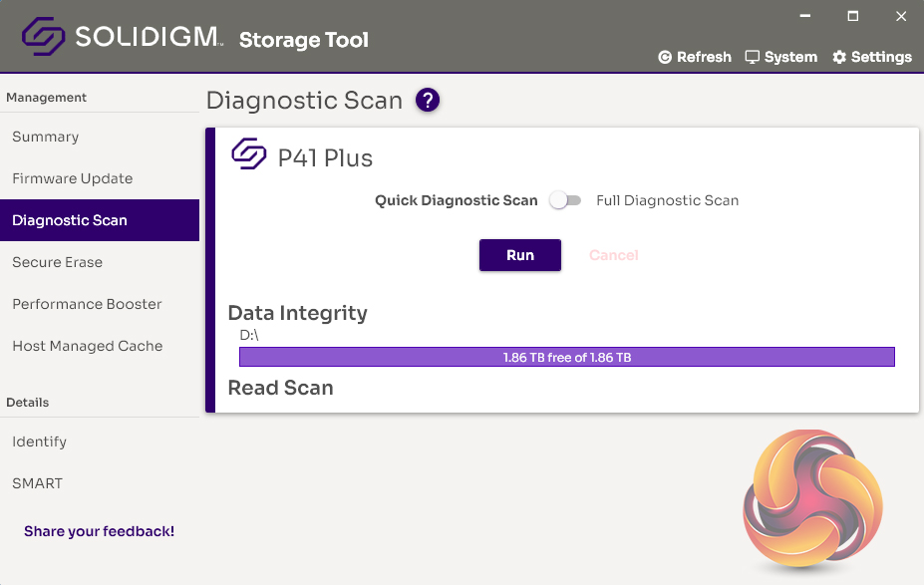Open the SMART details page
Screen dimensions: 924x585
37,483
